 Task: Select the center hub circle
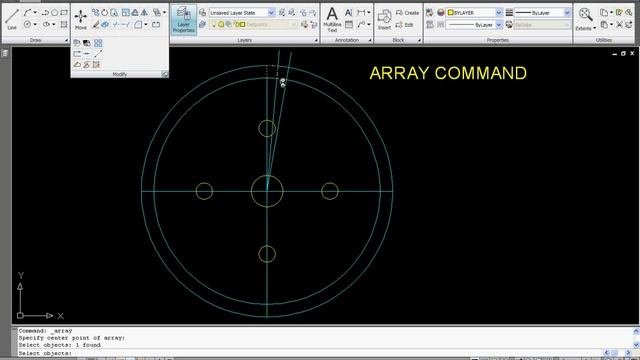click(267, 191)
